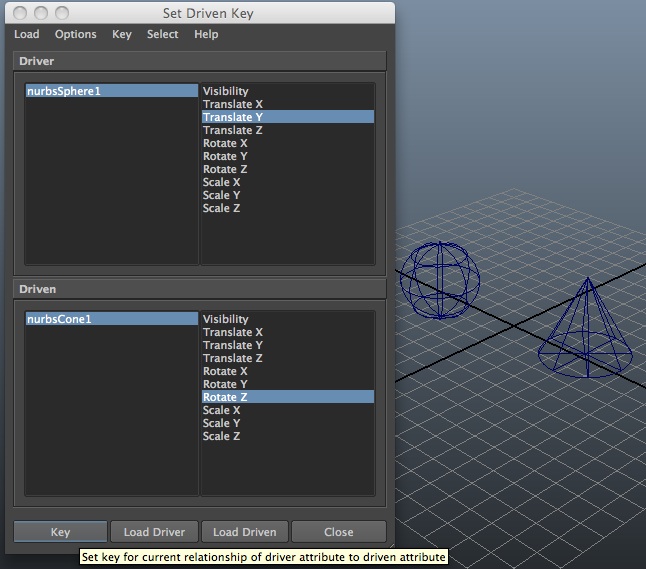Select Translate X in Driven attributes
The width and height of the screenshot is (646, 569).
[x=288, y=332]
